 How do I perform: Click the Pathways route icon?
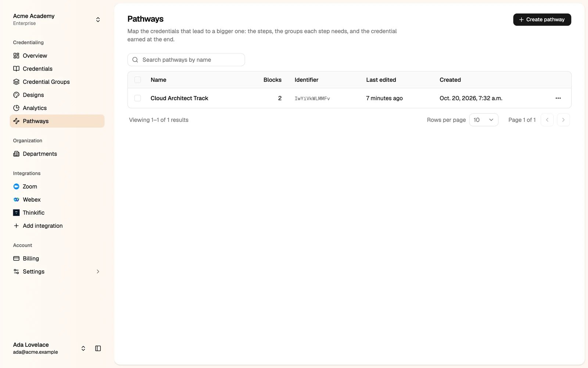tap(16, 121)
